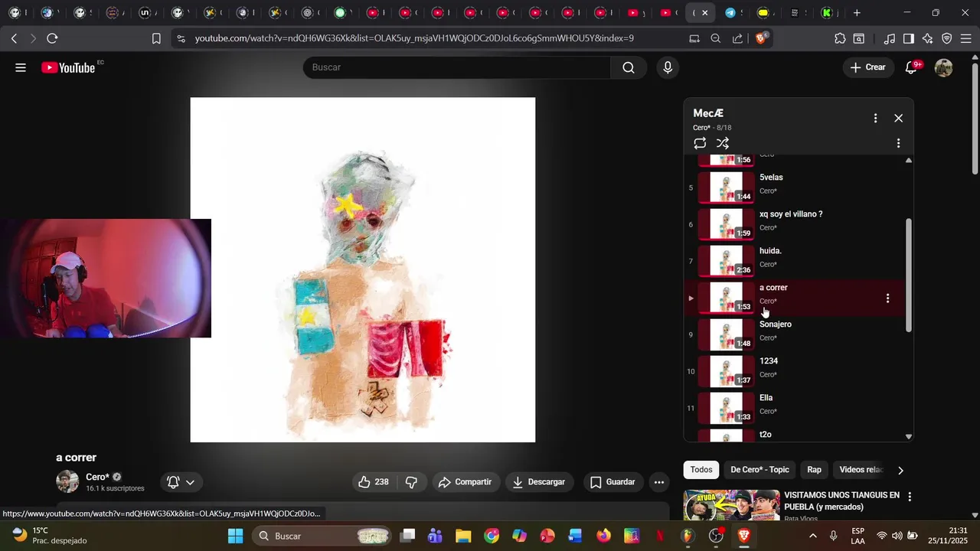This screenshot has height=551, width=980.
Task: Open File Explorer from the taskbar
Action: pyautogui.click(x=463, y=536)
